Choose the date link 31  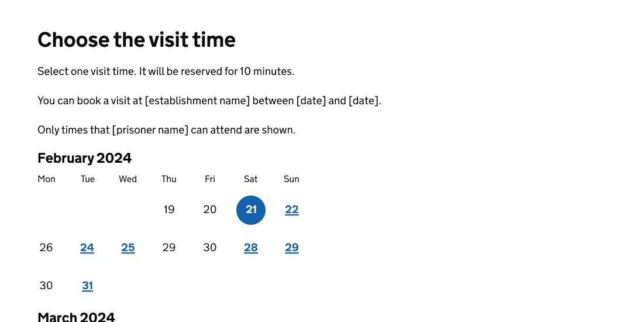click(87, 286)
